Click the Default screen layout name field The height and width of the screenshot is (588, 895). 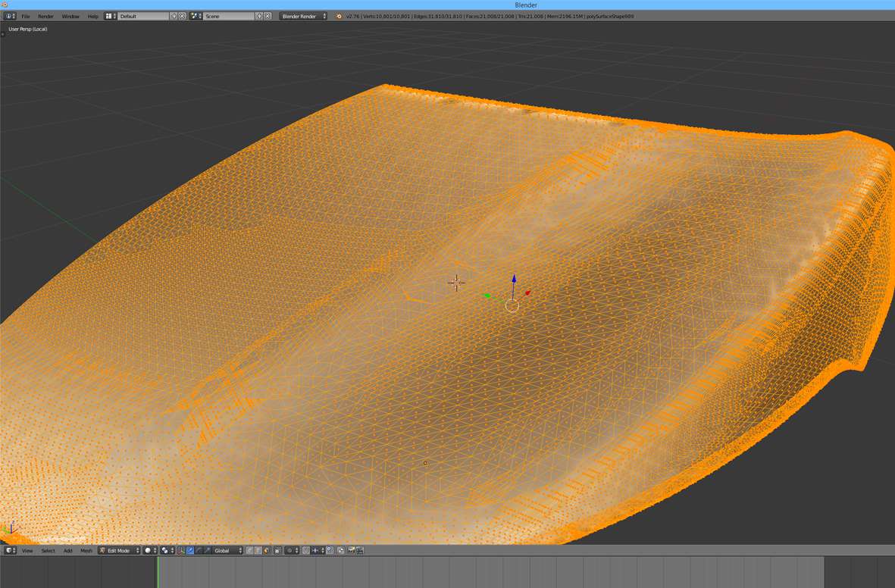point(144,16)
